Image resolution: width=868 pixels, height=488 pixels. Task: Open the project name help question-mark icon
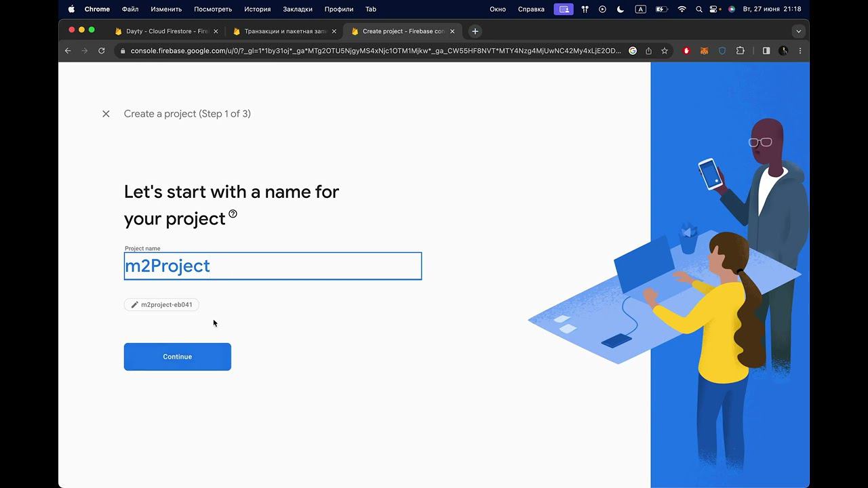[233, 213]
